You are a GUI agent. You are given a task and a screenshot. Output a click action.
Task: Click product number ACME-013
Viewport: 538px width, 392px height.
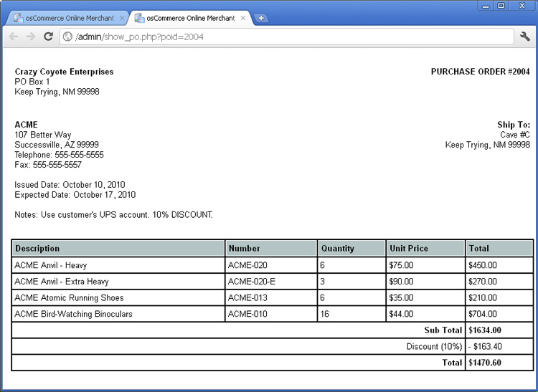(247, 298)
